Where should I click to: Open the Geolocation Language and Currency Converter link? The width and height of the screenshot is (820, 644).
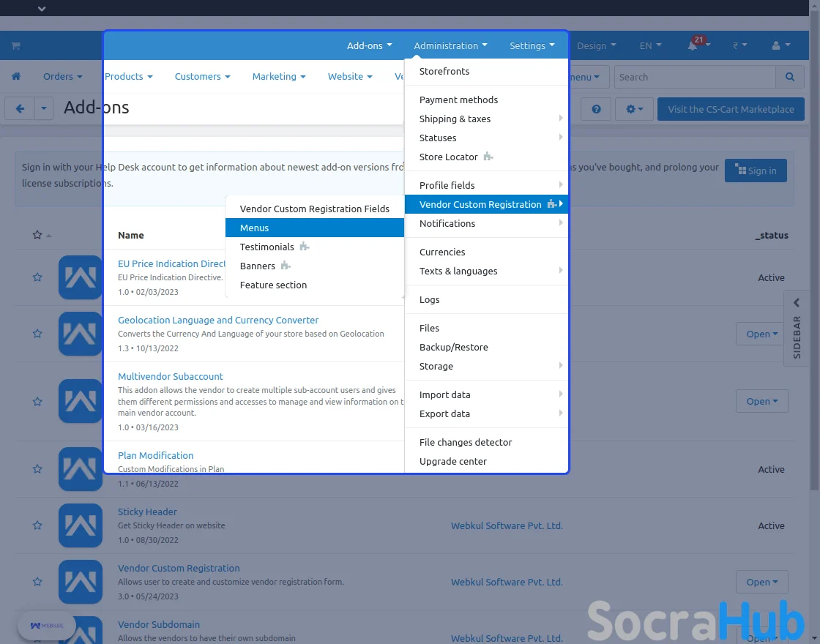pos(218,320)
